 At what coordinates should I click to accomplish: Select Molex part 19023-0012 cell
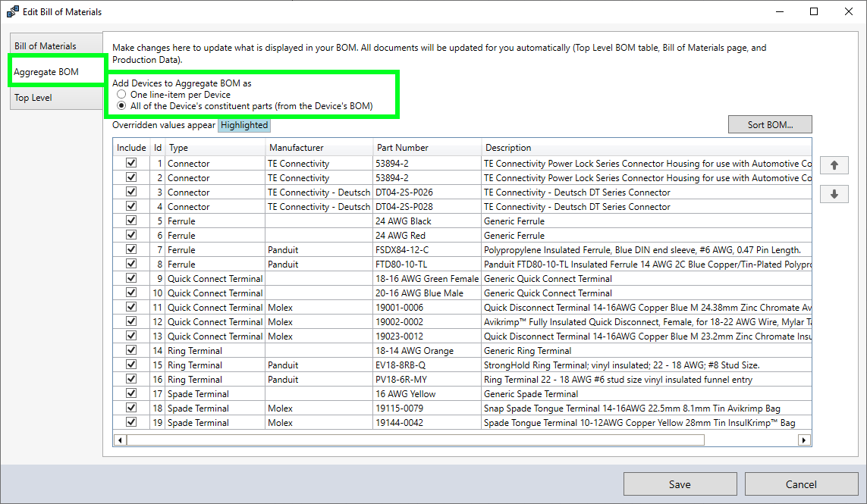[427, 336]
